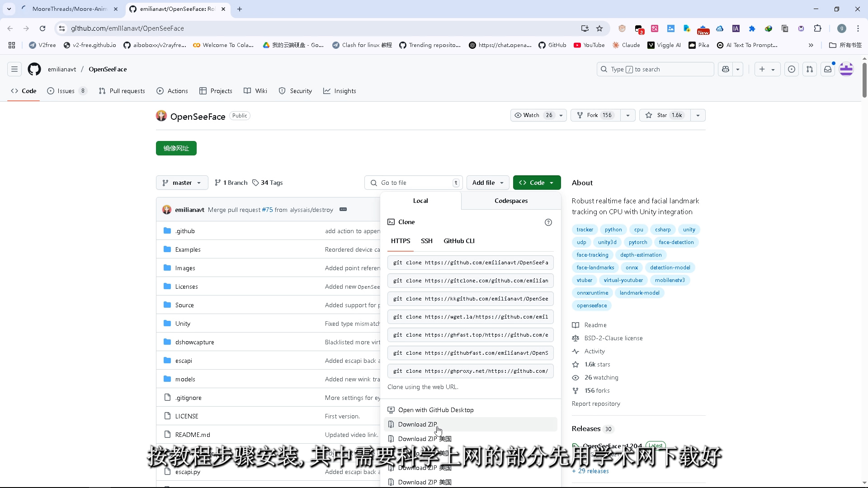Expand the latest commit message ellipsis
The width and height of the screenshot is (868, 488).
point(343,210)
